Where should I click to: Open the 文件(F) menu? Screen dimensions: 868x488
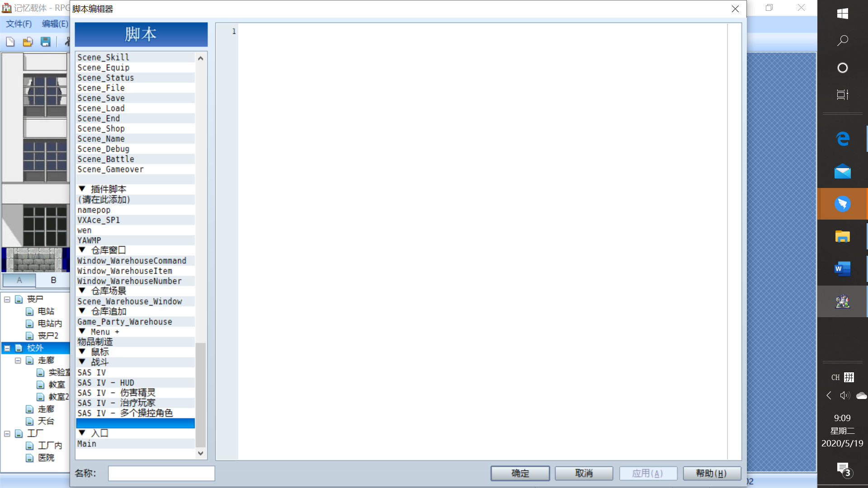[x=19, y=24]
